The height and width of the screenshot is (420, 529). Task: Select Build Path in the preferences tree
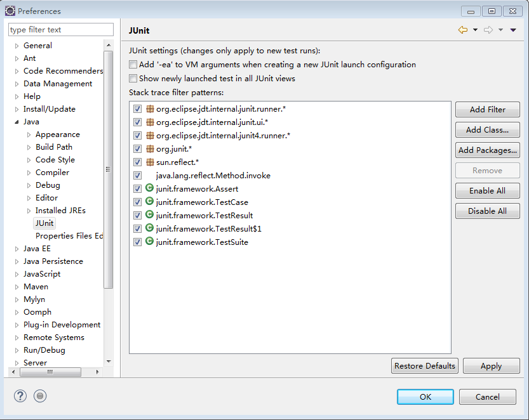click(54, 147)
